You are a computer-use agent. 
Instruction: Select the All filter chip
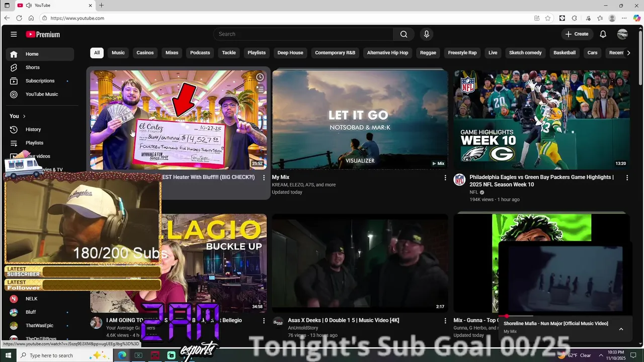click(97, 53)
